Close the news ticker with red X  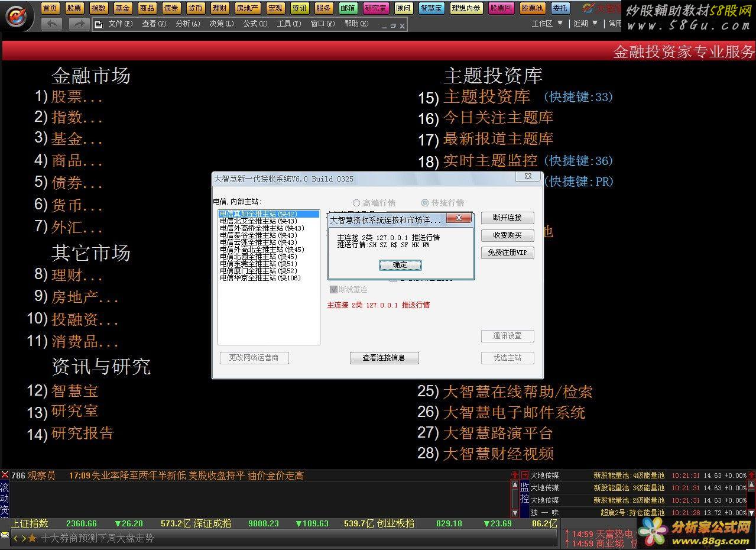point(5,475)
